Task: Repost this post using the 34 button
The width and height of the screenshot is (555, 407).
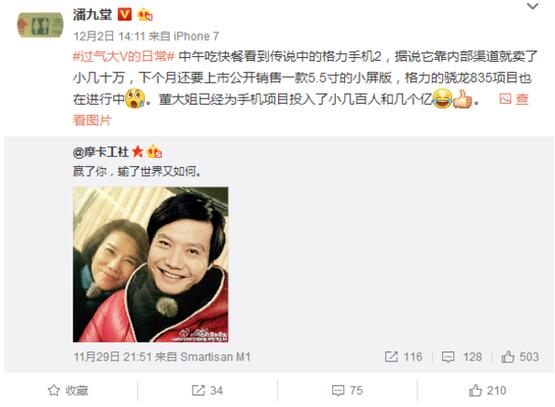Action: point(207,390)
